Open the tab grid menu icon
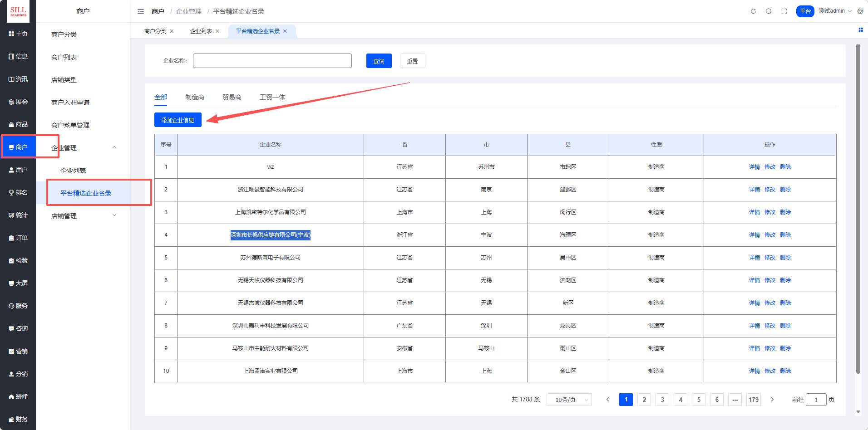This screenshot has width=868, height=430. (x=860, y=30)
